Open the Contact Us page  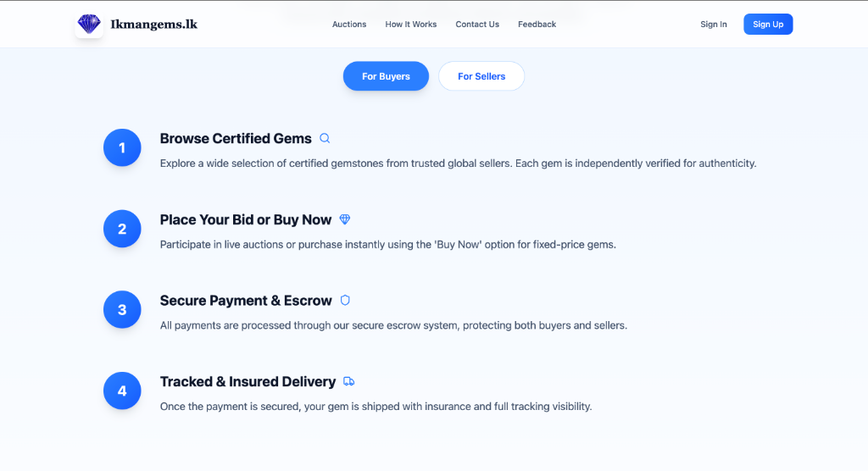[x=477, y=25]
